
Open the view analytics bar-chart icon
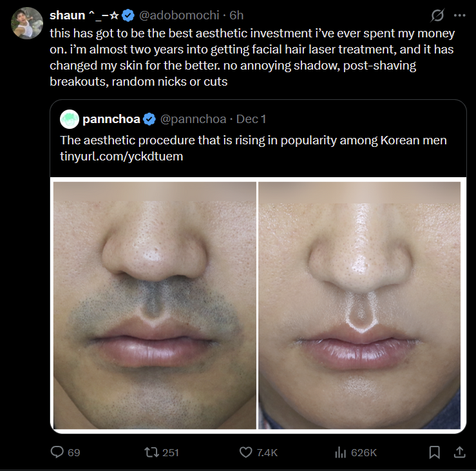tap(341, 452)
